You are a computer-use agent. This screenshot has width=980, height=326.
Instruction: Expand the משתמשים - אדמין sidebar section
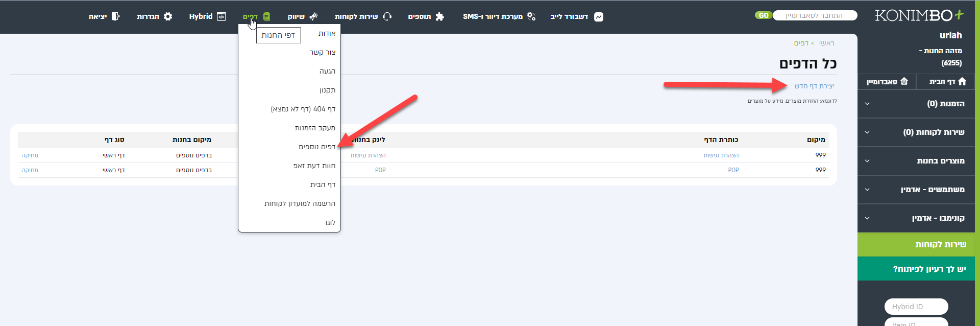(x=916, y=190)
